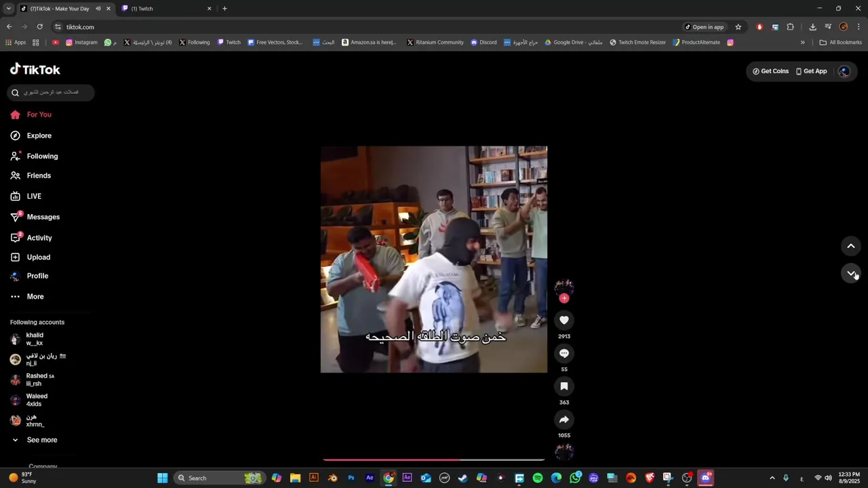Open the Instagram bookmark
The height and width of the screenshot is (488, 868).
click(x=81, y=42)
